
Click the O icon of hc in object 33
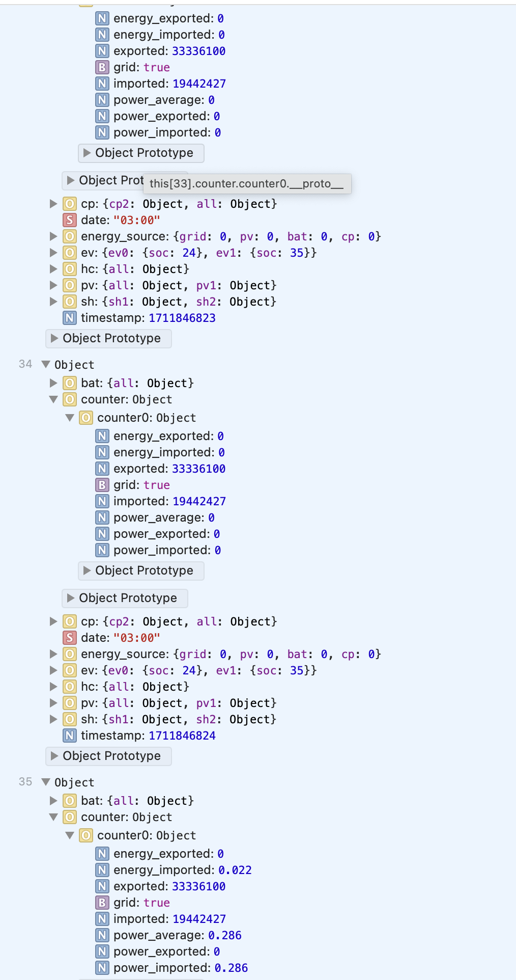(x=70, y=269)
